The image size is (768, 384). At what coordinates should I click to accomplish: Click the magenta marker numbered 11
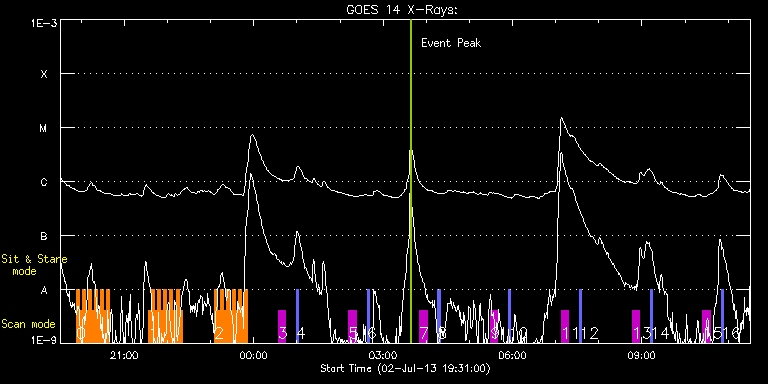pyautogui.click(x=565, y=326)
